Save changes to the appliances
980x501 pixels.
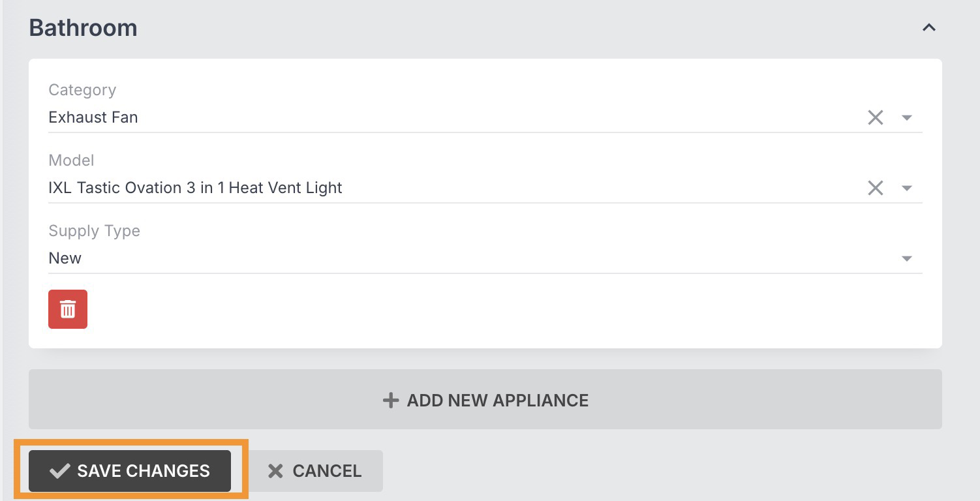[130, 471]
